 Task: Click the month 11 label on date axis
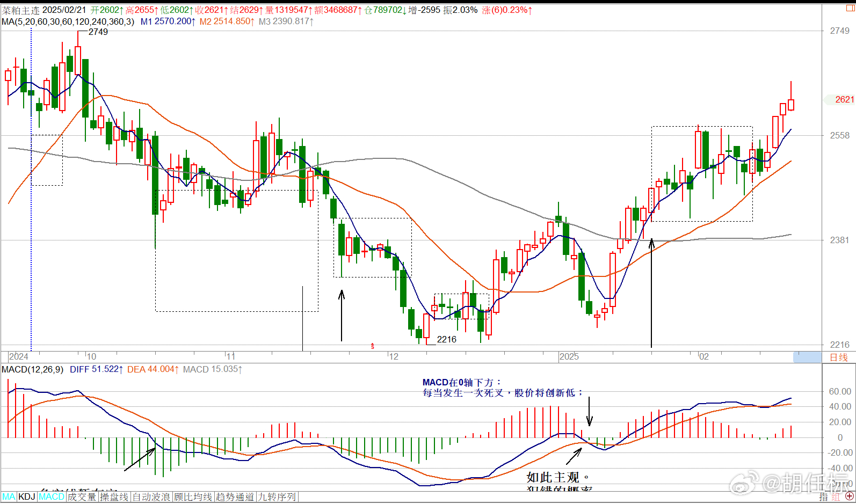click(x=230, y=356)
